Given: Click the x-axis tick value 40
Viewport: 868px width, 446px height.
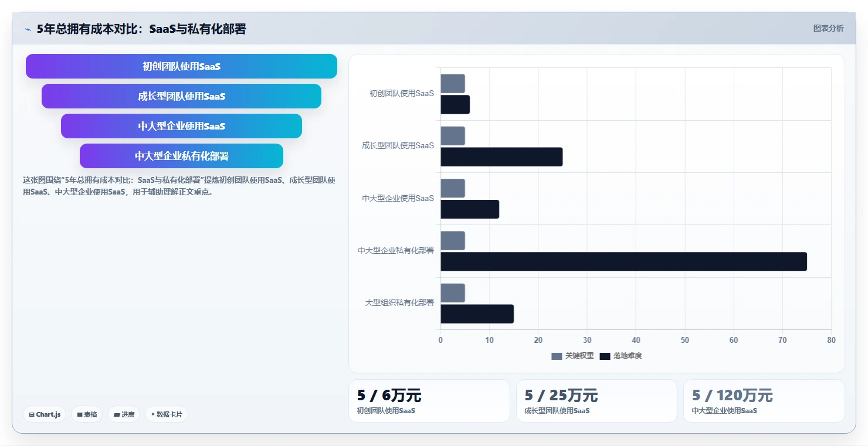Looking at the screenshot, I should (636, 340).
